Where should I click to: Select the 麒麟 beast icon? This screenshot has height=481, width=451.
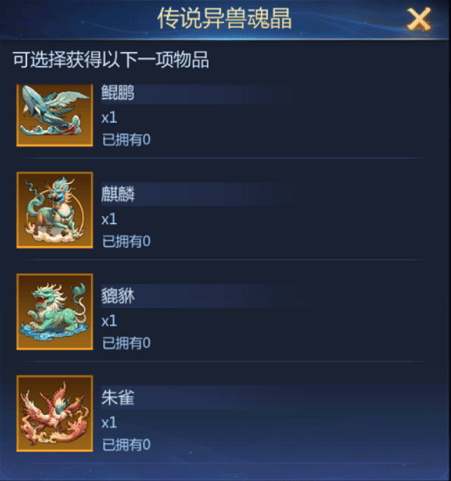tap(55, 210)
